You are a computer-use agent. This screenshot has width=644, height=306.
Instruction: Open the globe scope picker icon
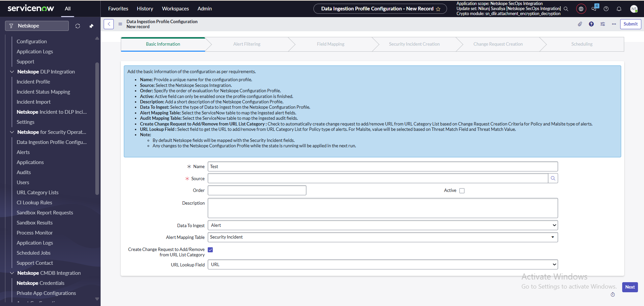[581, 9]
